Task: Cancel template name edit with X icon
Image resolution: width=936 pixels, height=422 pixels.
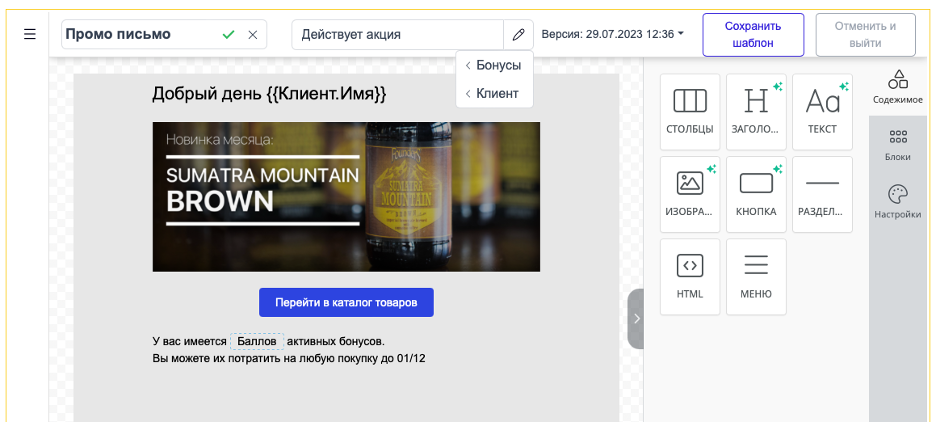Action: pyautogui.click(x=253, y=35)
